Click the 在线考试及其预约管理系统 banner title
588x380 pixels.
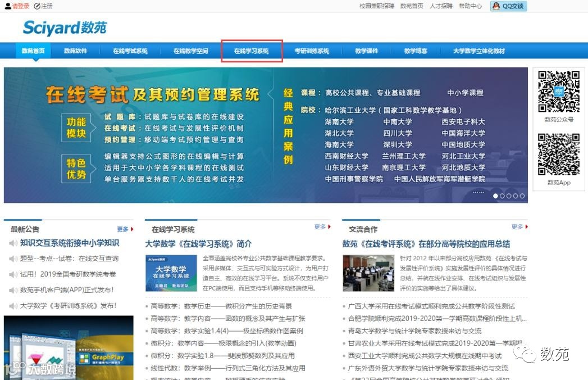(153, 94)
